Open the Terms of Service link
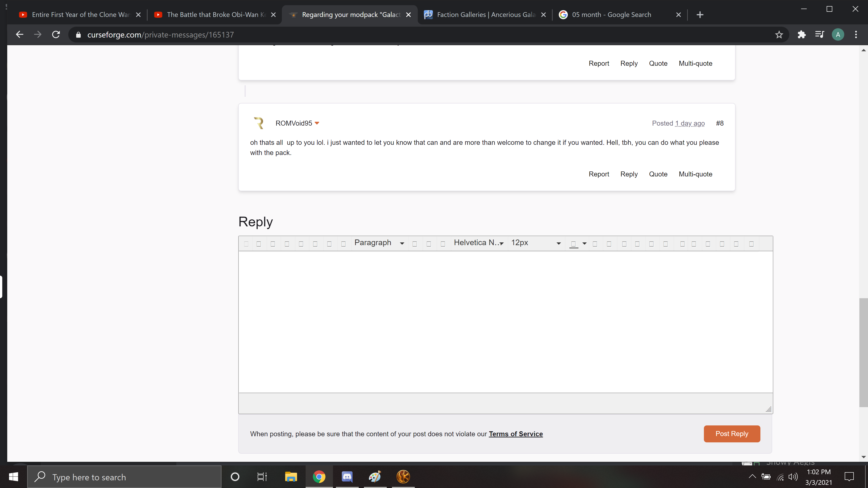This screenshot has height=488, width=868. 516,434
